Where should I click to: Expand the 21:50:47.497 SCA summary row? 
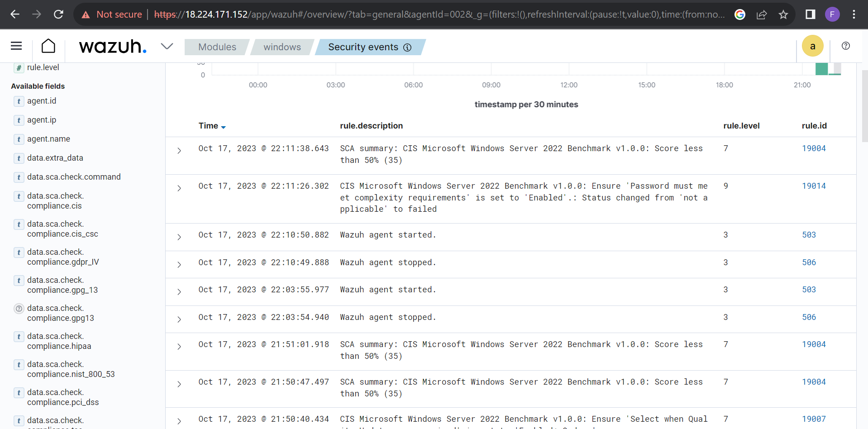[179, 384]
